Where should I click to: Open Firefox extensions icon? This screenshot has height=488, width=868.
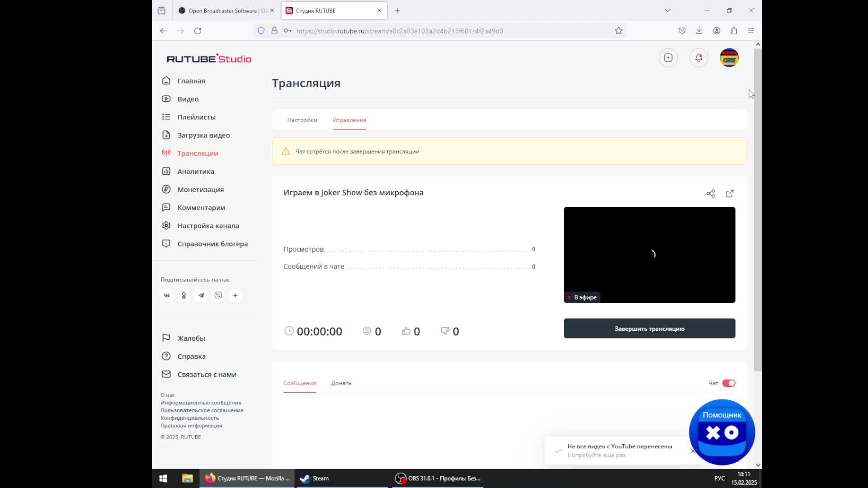(x=734, y=31)
